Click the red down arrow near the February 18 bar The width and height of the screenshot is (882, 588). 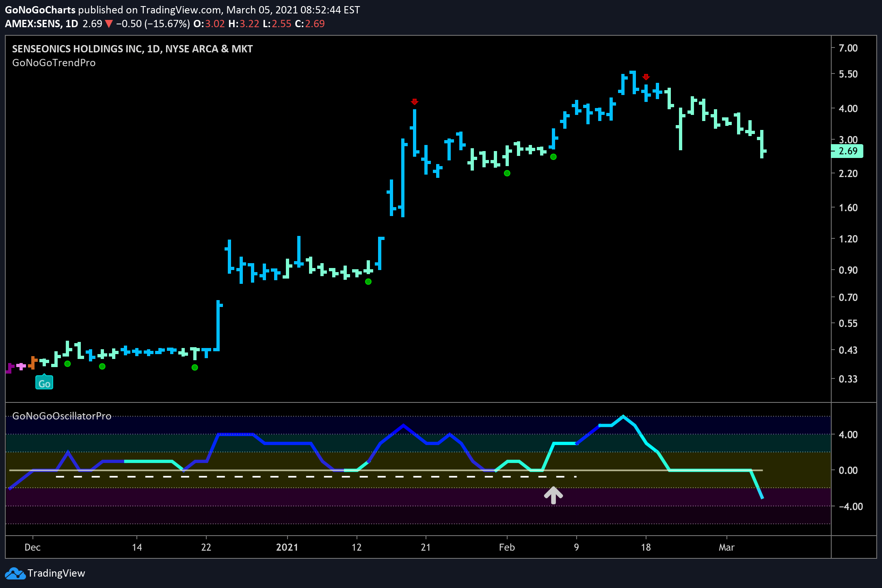pyautogui.click(x=646, y=77)
